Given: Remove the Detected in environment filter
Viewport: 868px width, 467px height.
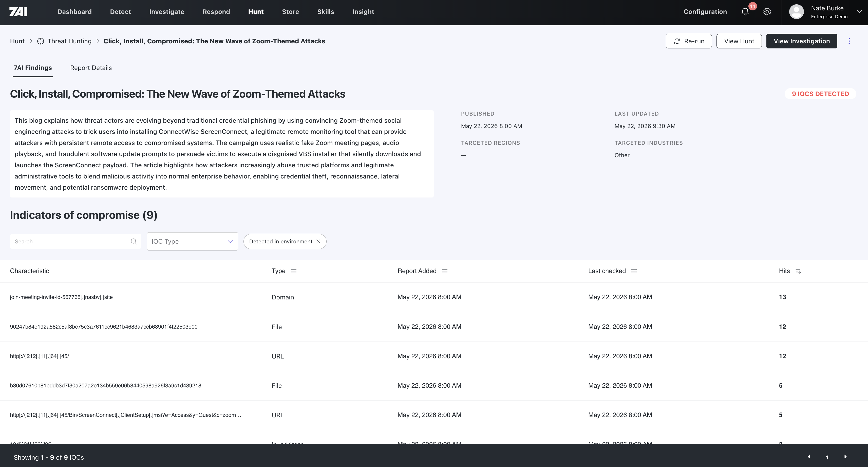Looking at the screenshot, I should click(318, 241).
